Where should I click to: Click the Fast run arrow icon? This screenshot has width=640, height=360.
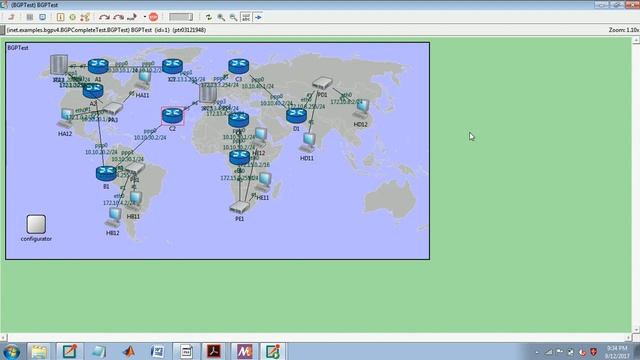[x=118, y=17]
